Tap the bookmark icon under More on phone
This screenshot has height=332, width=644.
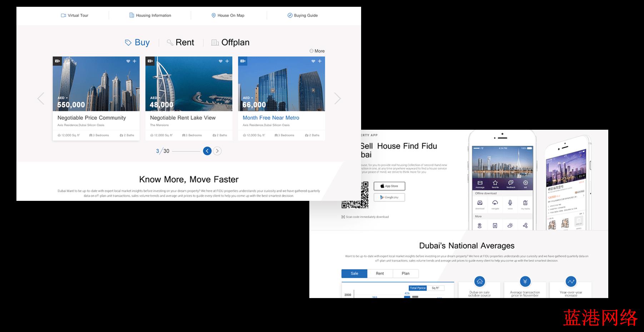point(495,226)
